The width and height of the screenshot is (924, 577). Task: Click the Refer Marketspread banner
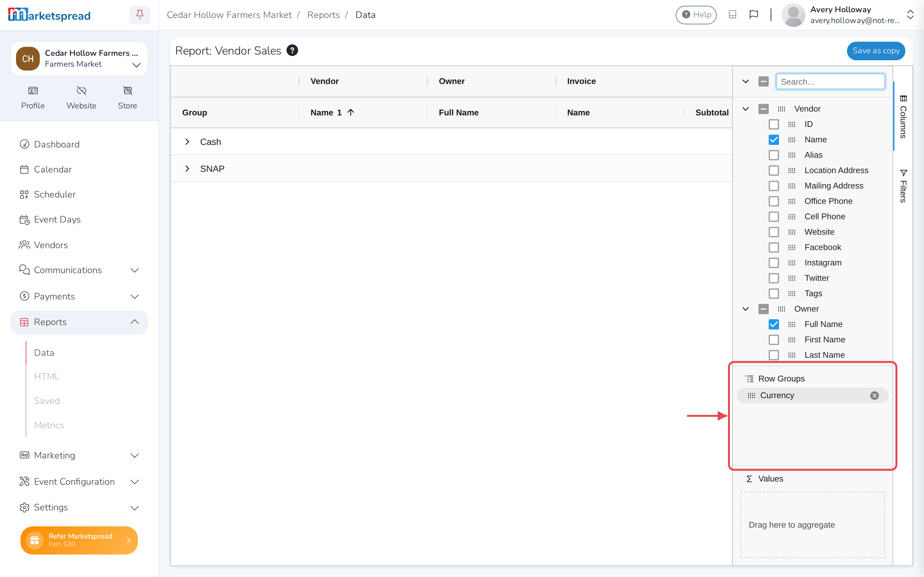coord(79,540)
